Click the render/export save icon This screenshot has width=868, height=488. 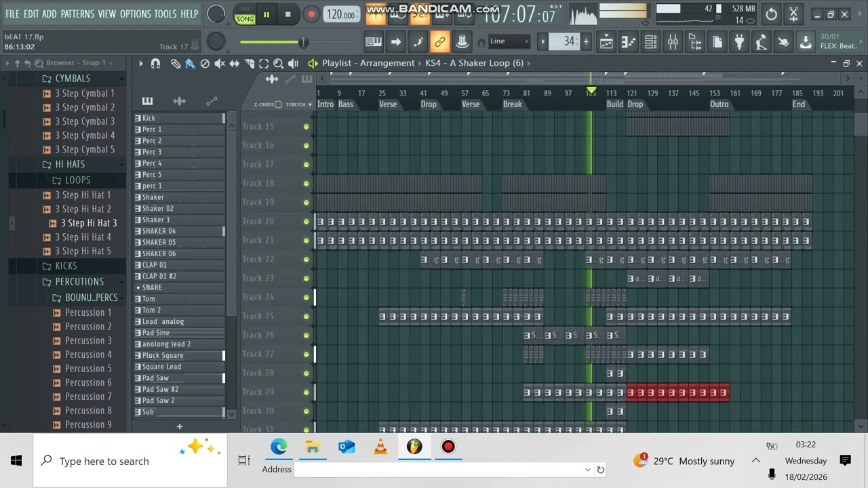coord(806,42)
